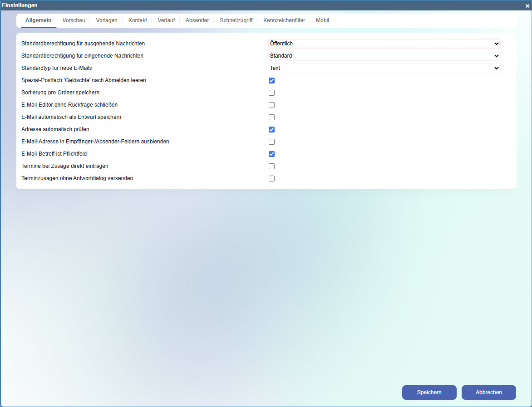
Task: Select the Verlauf tab
Action: (166, 20)
